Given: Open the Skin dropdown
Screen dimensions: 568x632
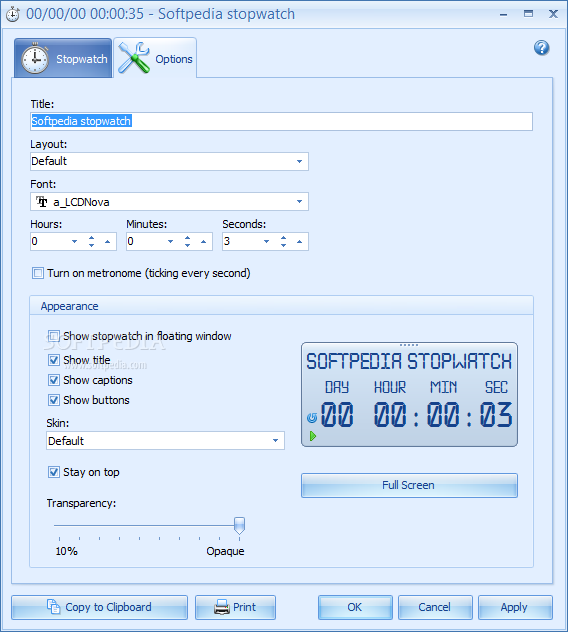Looking at the screenshot, I should point(165,441).
